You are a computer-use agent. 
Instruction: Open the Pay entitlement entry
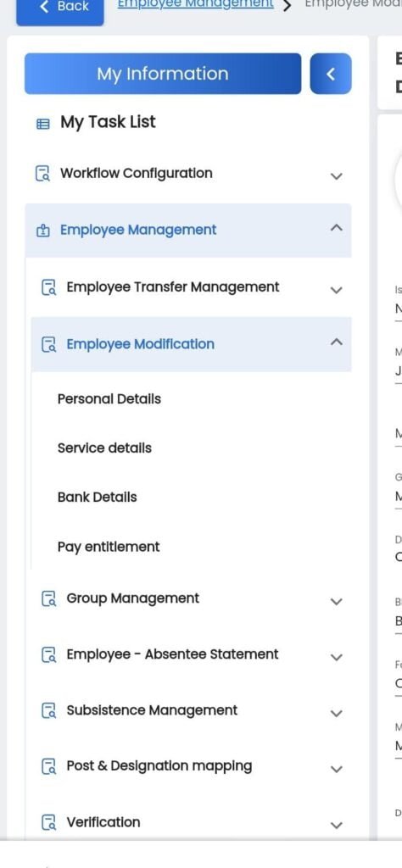[109, 548]
